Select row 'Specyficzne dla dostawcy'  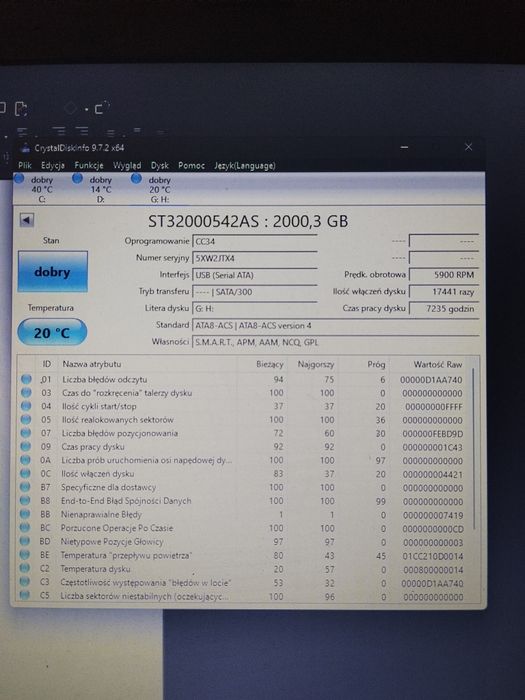(245, 488)
